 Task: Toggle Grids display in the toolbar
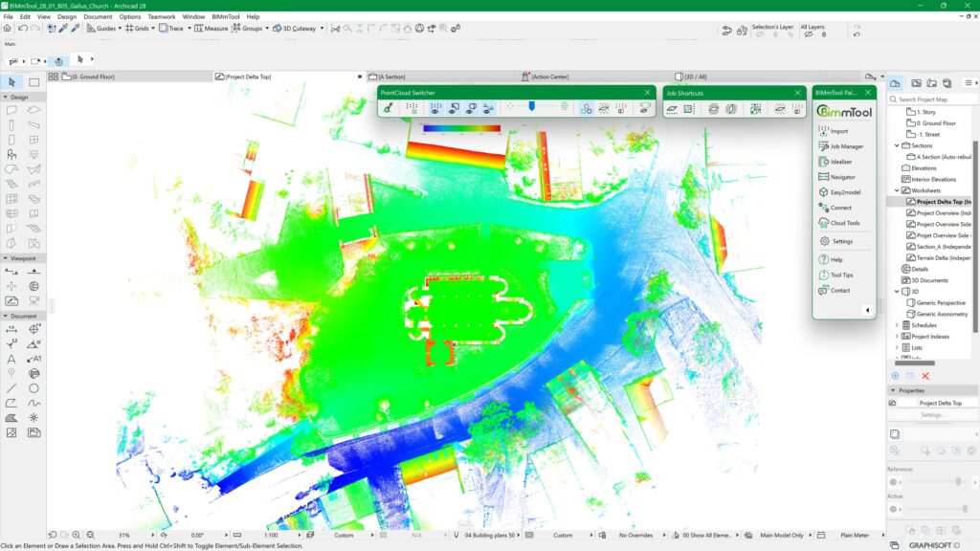tap(137, 28)
